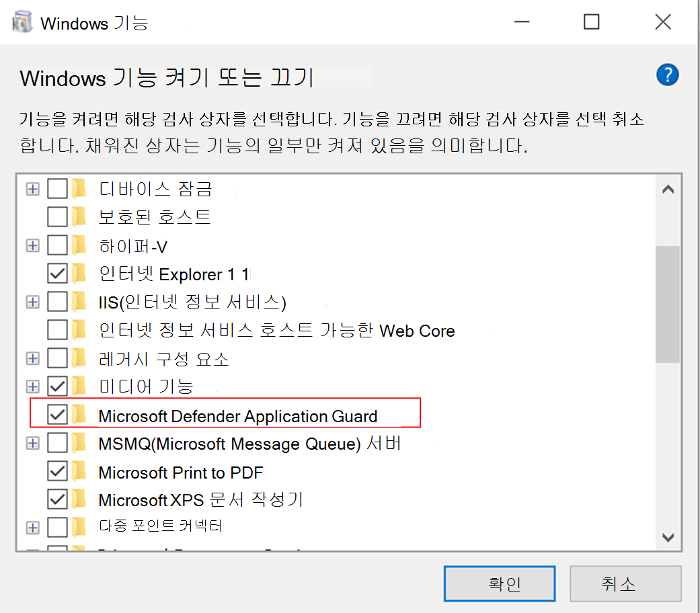Select the Microsoft XPS 문서 작성기 label
Screen dimensions: 700x613
pyautogui.click(x=201, y=500)
